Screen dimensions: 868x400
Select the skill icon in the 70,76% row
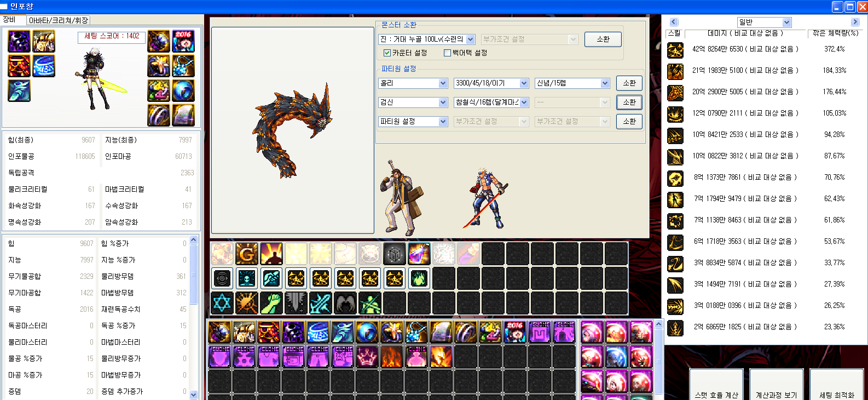(675, 179)
